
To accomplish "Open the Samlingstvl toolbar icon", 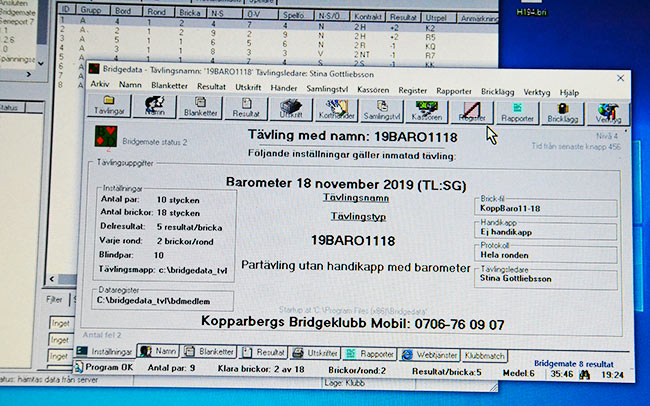I will coord(382,111).
